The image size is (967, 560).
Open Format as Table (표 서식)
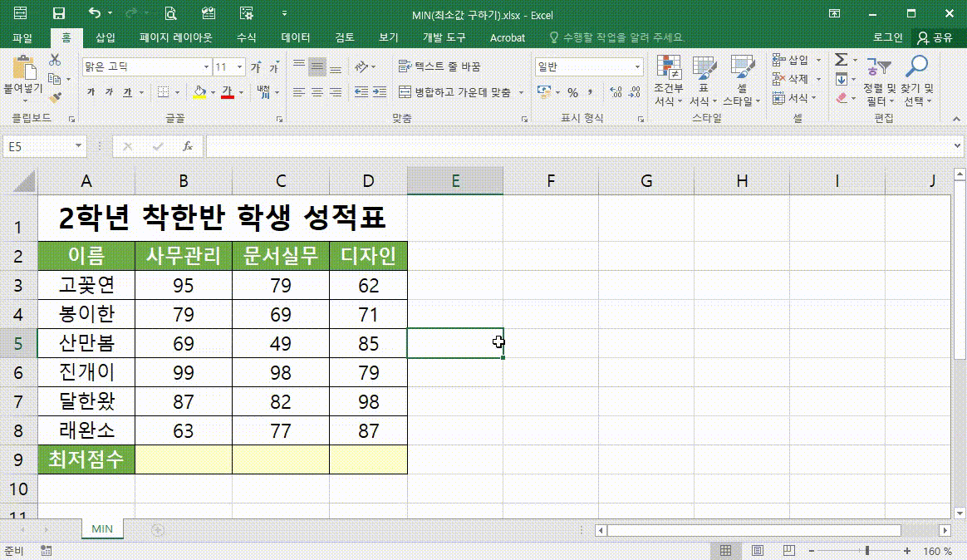(703, 80)
